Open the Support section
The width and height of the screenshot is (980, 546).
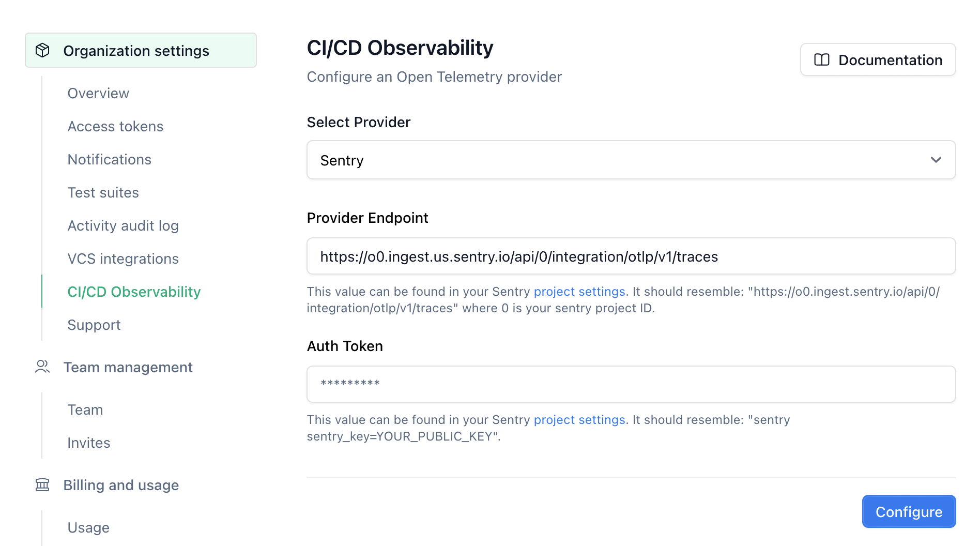[94, 325]
